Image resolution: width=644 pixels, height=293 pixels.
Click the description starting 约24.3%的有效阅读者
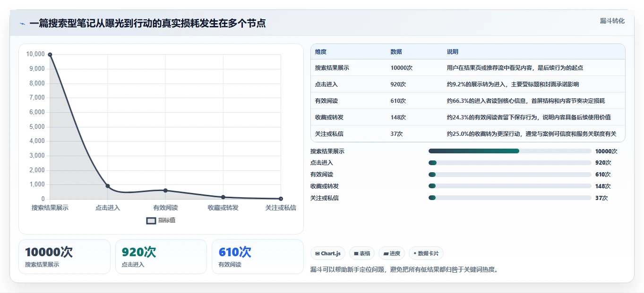tap(529, 117)
